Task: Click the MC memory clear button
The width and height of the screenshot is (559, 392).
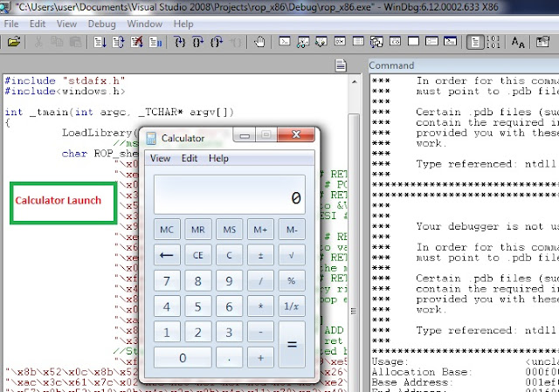Action: [167, 229]
